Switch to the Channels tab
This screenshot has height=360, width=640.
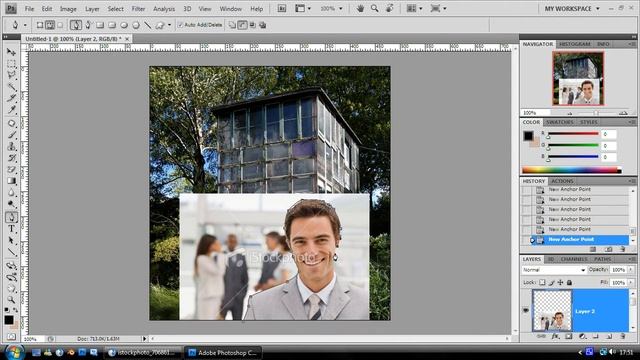[x=574, y=259]
